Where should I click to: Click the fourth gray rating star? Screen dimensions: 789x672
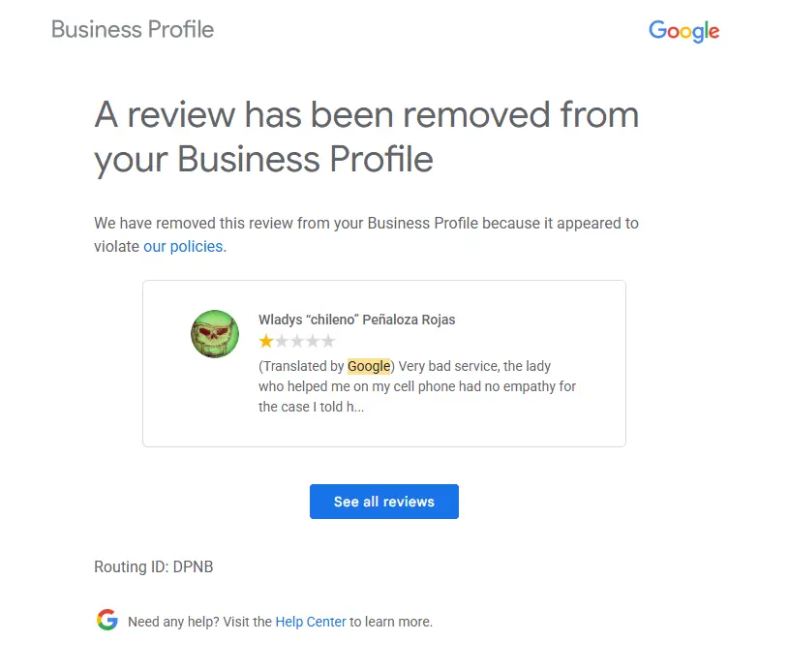coord(313,341)
